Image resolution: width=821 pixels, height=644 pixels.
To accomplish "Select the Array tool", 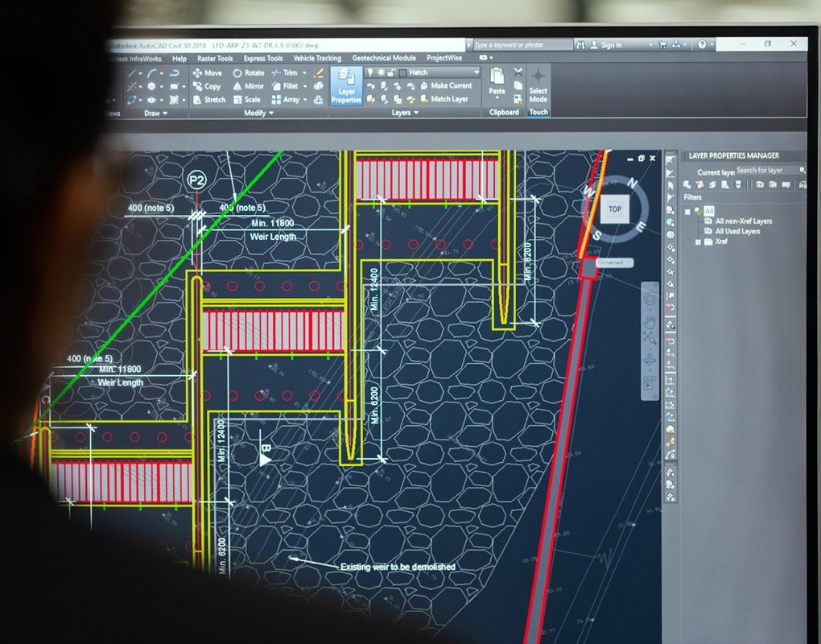I will click(x=286, y=100).
